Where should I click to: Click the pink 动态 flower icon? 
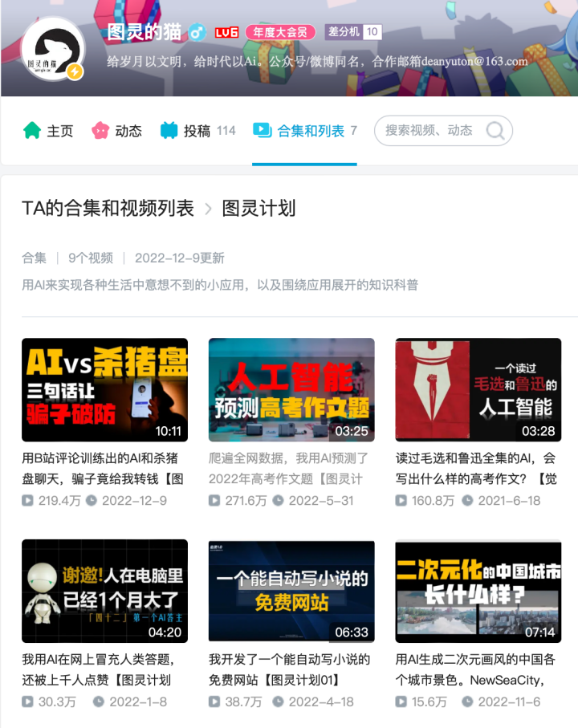[100, 131]
